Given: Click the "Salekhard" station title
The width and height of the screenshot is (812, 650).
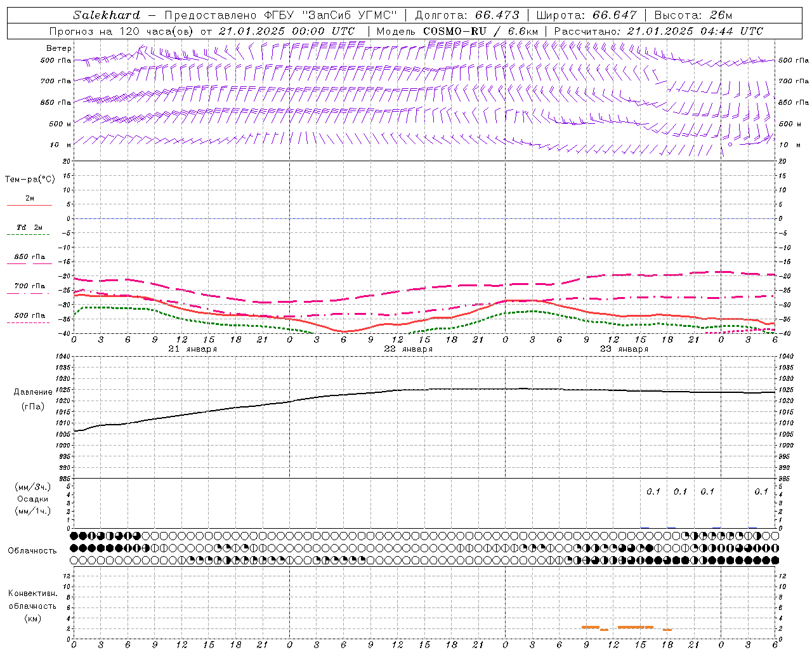Looking at the screenshot, I should tap(107, 15).
